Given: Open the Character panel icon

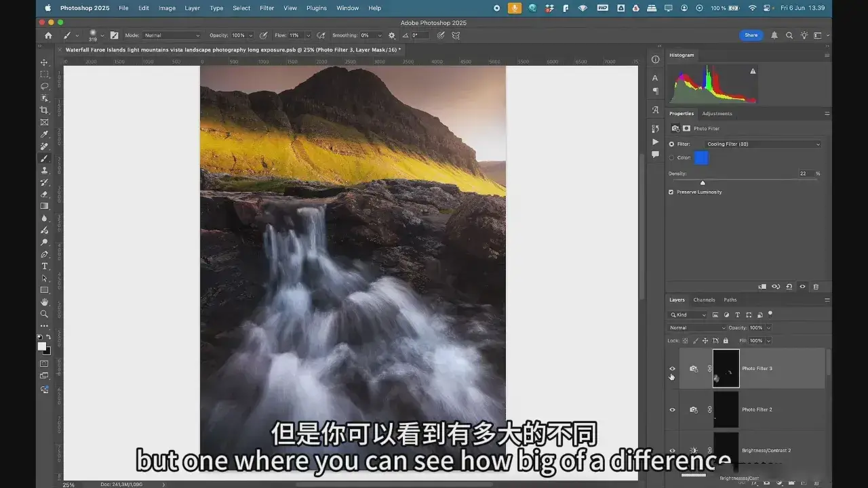Looking at the screenshot, I should coord(655,78).
